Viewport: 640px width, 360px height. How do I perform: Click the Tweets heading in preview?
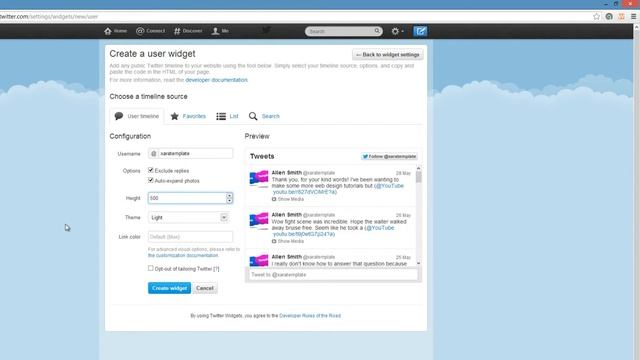tap(262, 156)
